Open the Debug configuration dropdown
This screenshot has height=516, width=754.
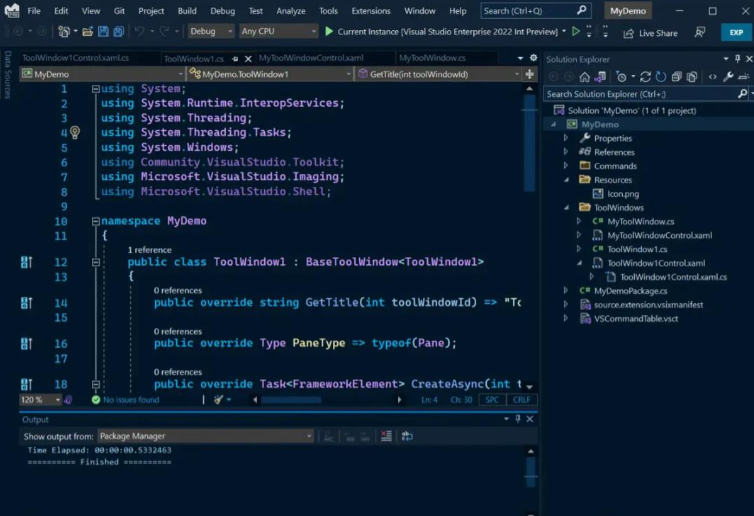(211, 31)
